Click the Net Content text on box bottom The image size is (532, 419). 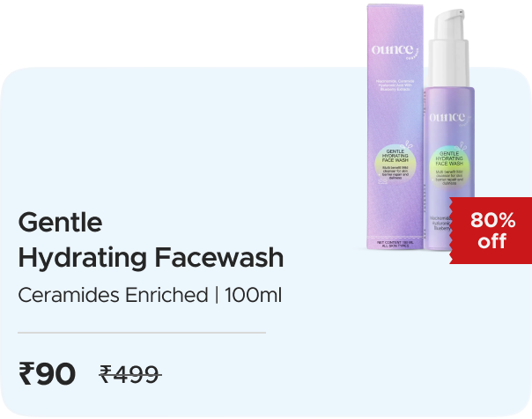click(395, 244)
